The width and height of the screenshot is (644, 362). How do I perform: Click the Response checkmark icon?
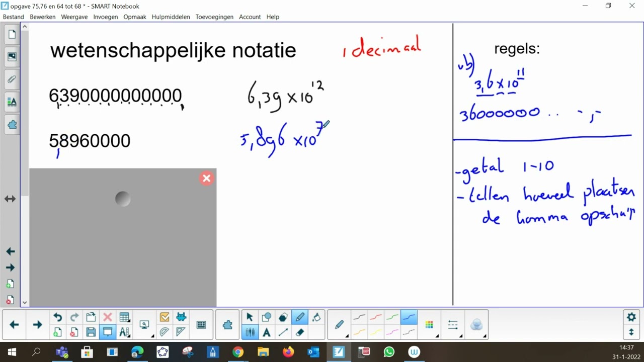click(x=164, y=317)
